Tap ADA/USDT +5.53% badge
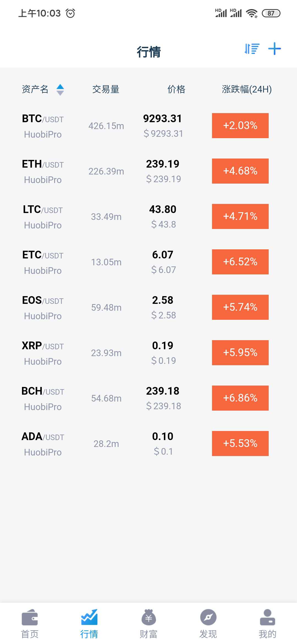297x644 pixels. (x=240, y=443)
